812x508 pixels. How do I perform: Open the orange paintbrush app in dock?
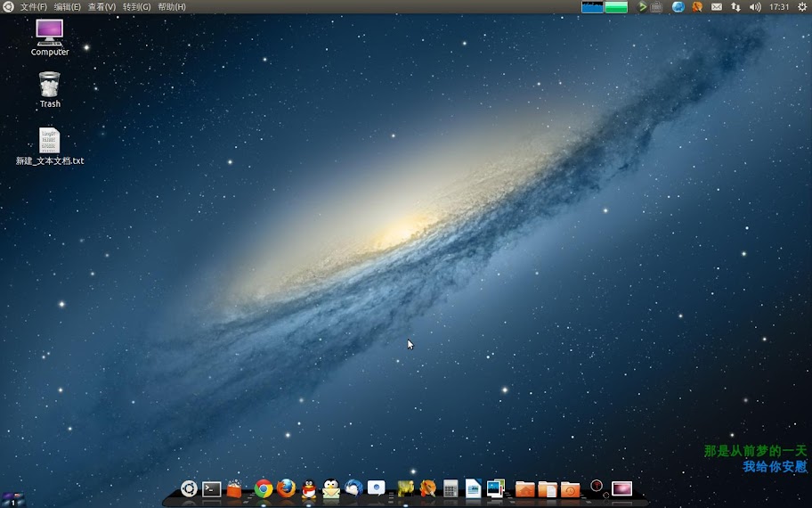(427, 488)
